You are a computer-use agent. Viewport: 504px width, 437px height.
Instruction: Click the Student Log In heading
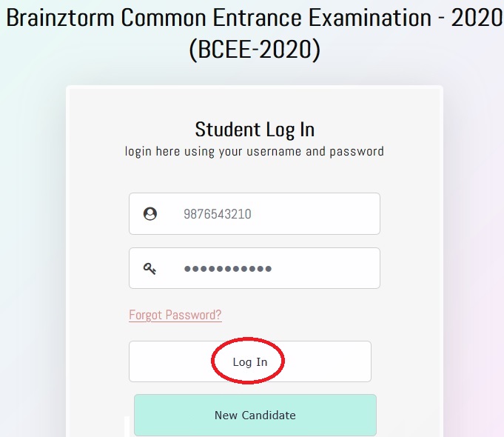255,130
